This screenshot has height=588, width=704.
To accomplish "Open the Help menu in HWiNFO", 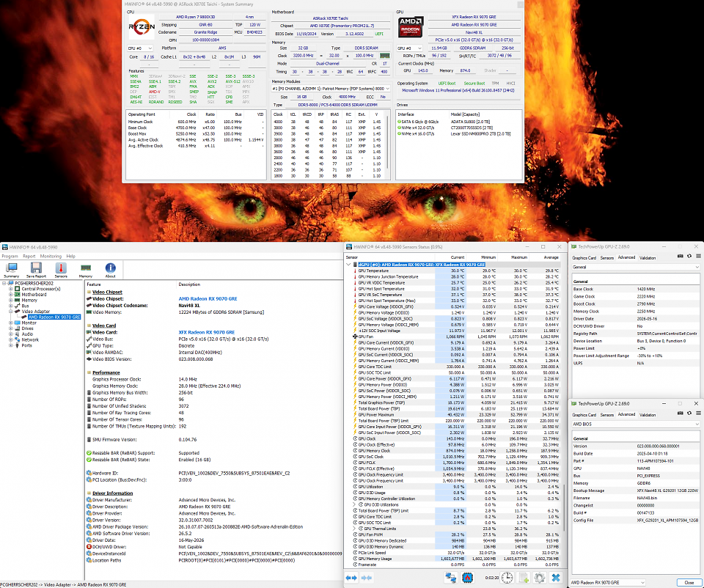I will (71, 257).
